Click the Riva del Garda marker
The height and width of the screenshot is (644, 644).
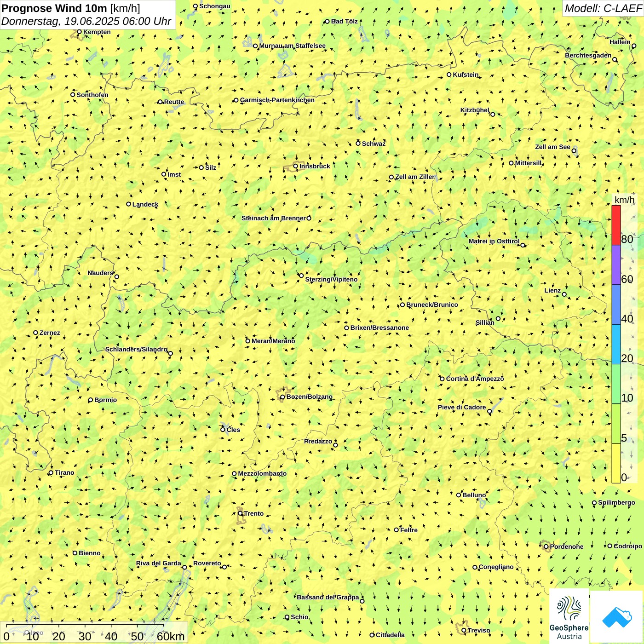(184, 567)
